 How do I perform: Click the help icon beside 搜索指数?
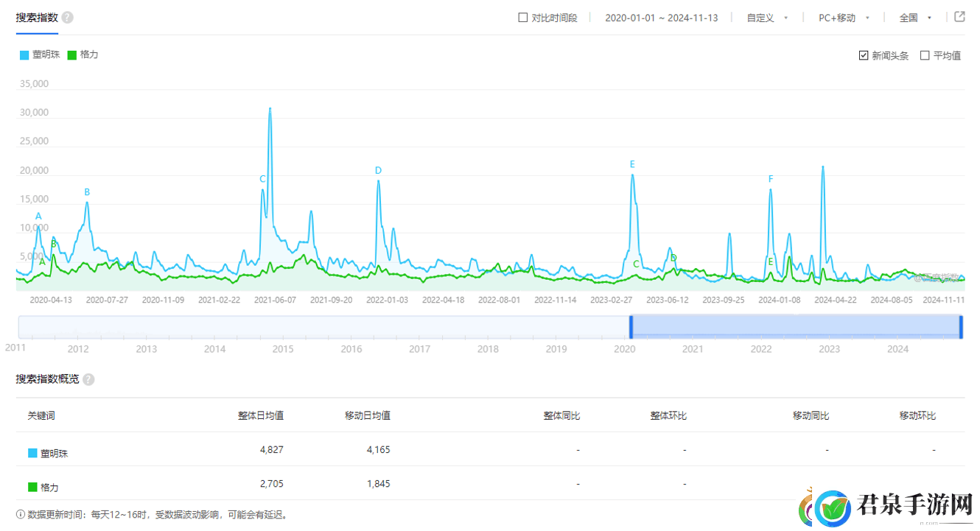point(67,17)
